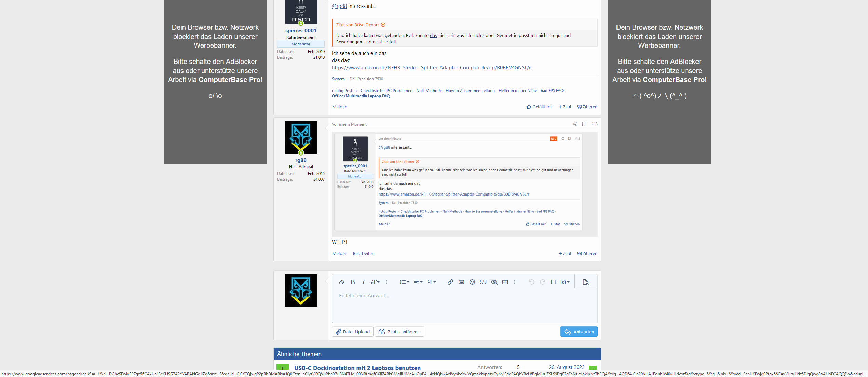Insert spoiler with crossed-eye icon
Screen dimensions: 868x377
click(494, 282)
